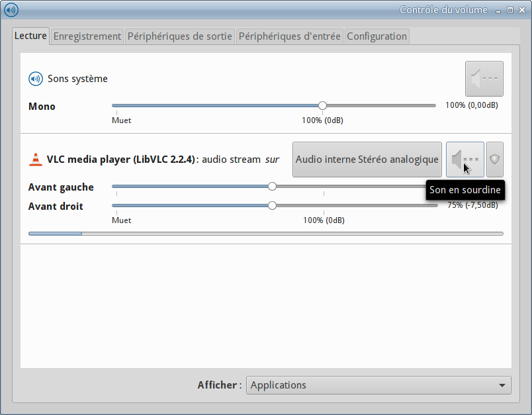The width and height of the screenshot is (532, 415).
Task: Open the Périphériques de sortie tab
Action: tap(179, 36)
